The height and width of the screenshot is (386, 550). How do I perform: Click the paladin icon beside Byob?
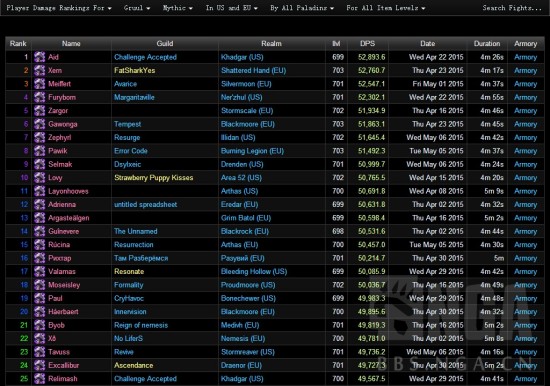click(x=40, y=325)
